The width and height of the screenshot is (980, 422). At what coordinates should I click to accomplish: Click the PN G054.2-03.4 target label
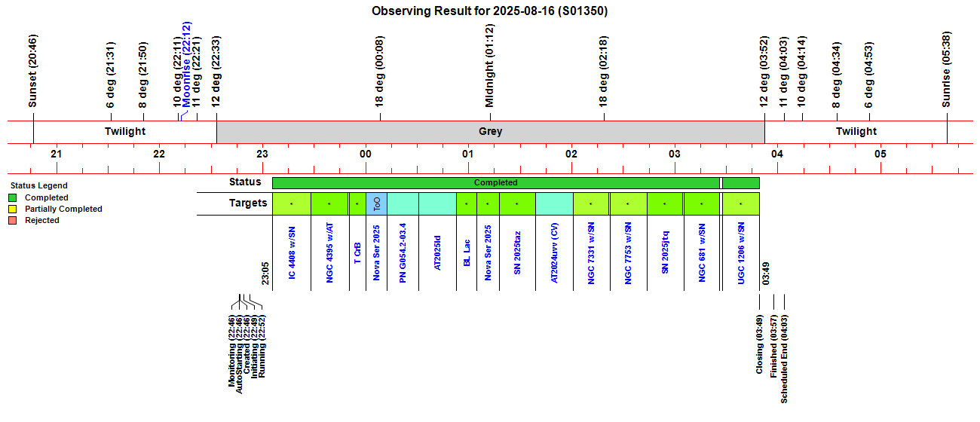[403, 252]
